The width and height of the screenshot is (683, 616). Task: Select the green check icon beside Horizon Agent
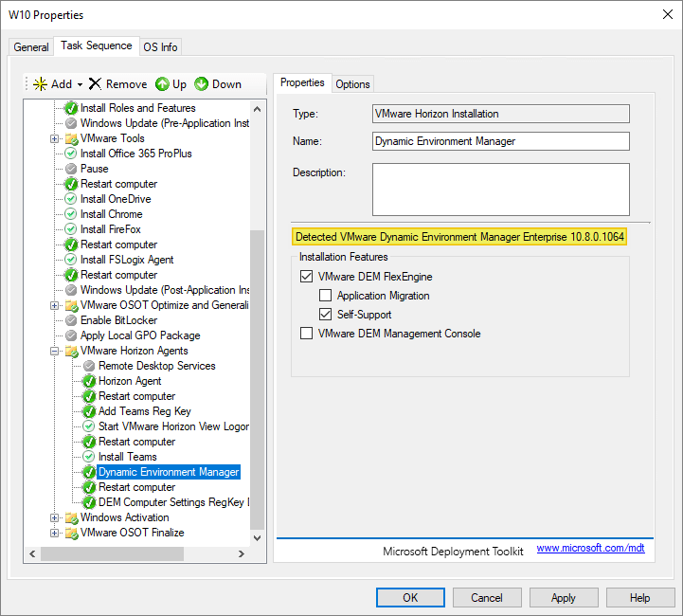click(89, 381)
